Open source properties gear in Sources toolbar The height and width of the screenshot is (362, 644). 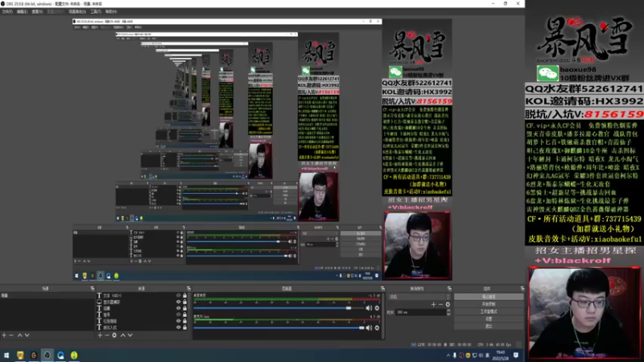(x=114, y=335)
